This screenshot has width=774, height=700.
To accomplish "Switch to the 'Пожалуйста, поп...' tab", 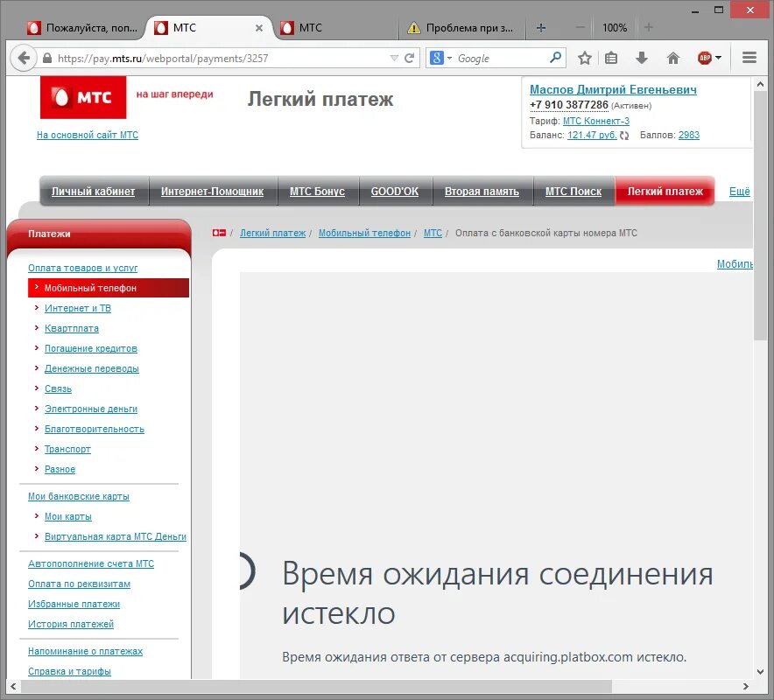I will [82, 28].
